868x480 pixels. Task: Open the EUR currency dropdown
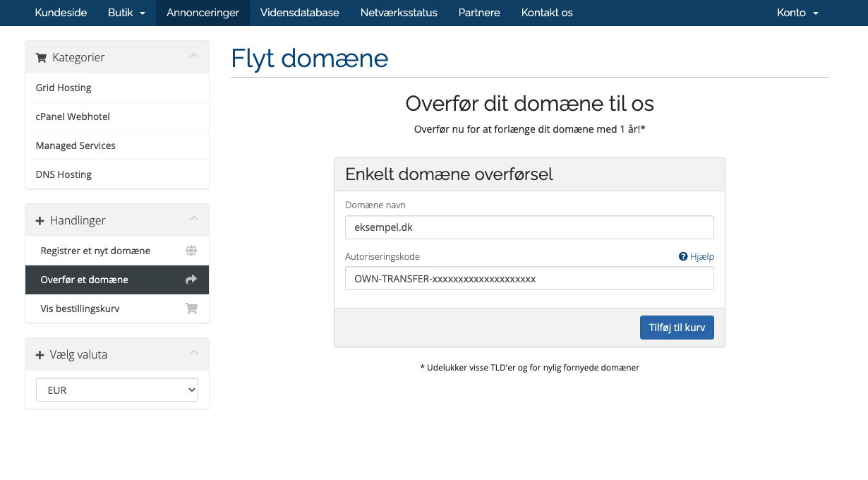point(117,390)
